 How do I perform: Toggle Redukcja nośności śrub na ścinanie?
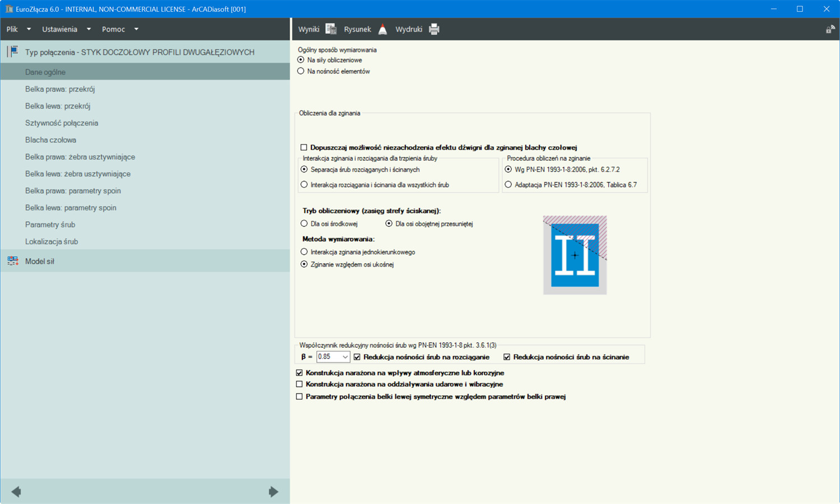(x=507, y=357)
